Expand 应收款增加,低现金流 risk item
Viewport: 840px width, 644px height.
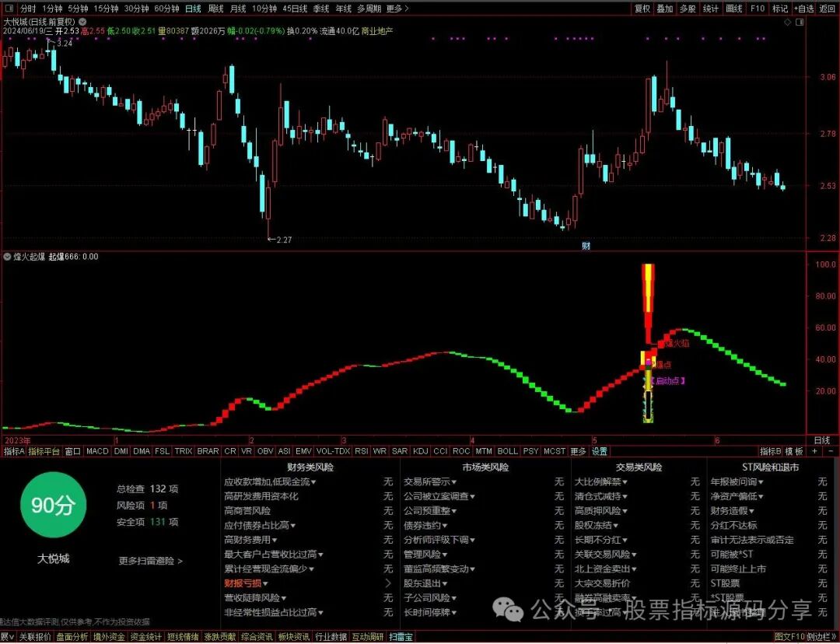click(270, 481)
